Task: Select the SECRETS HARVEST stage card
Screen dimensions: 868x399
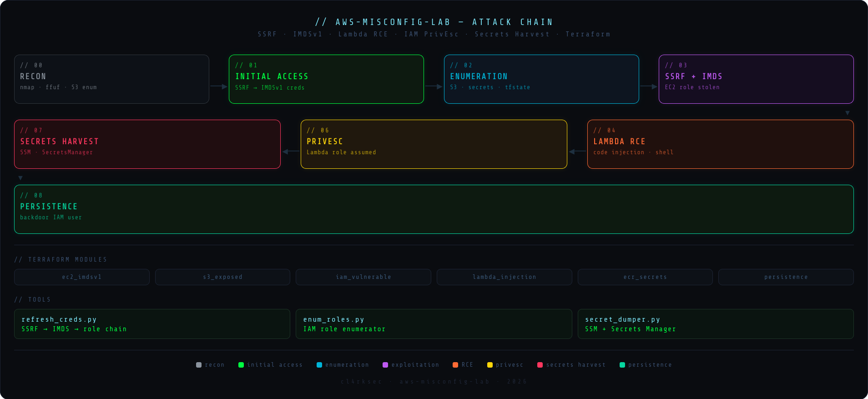Action: pyautogui.click(x=147, y=144)
